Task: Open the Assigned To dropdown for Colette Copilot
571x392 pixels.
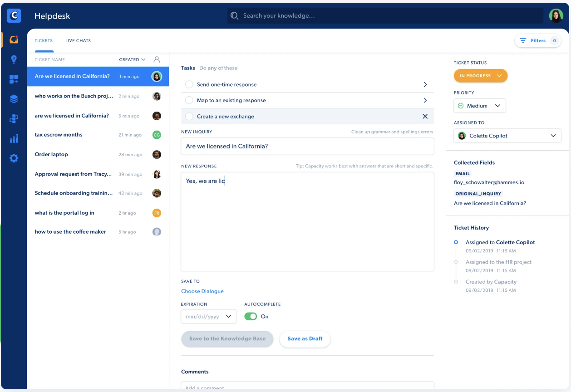Action: [x=507, y=135]
